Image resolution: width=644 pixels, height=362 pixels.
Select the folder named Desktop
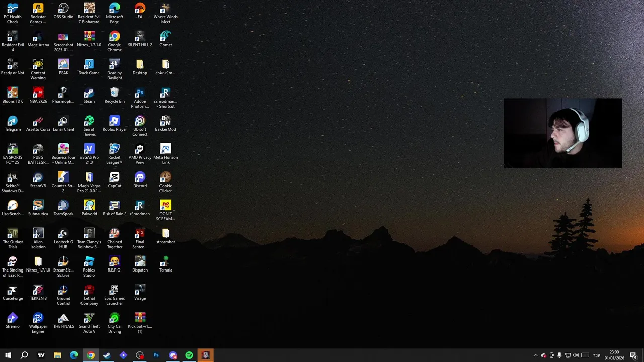coord(140,67)
